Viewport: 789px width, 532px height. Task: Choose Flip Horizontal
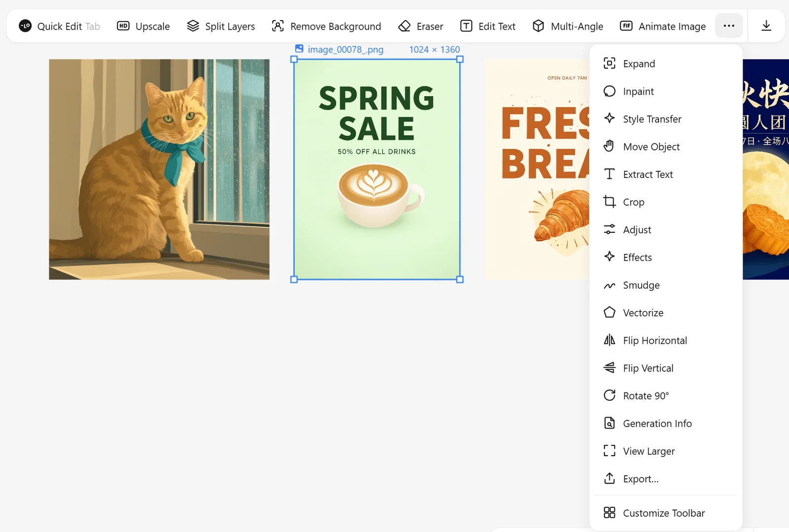(666, 340)
